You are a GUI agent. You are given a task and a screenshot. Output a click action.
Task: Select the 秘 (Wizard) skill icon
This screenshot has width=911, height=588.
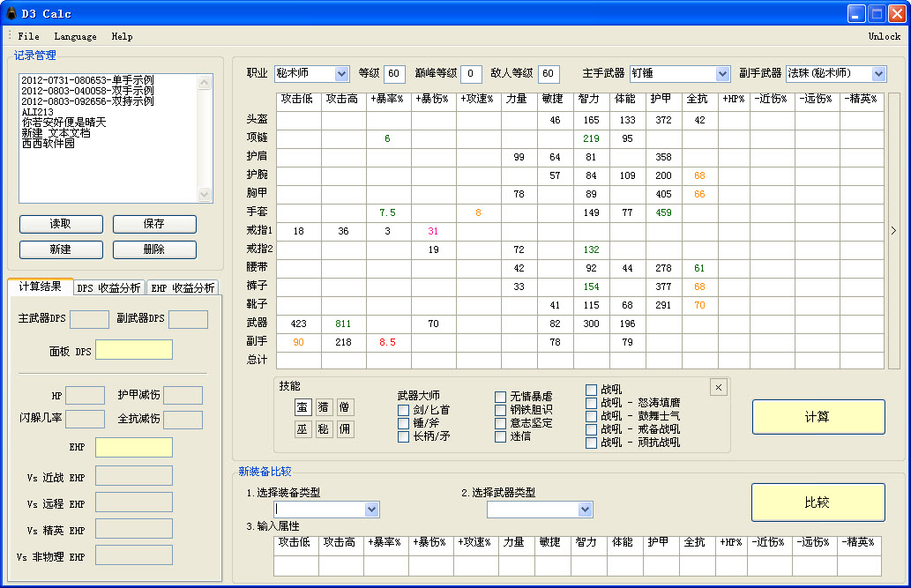point(324,429)
